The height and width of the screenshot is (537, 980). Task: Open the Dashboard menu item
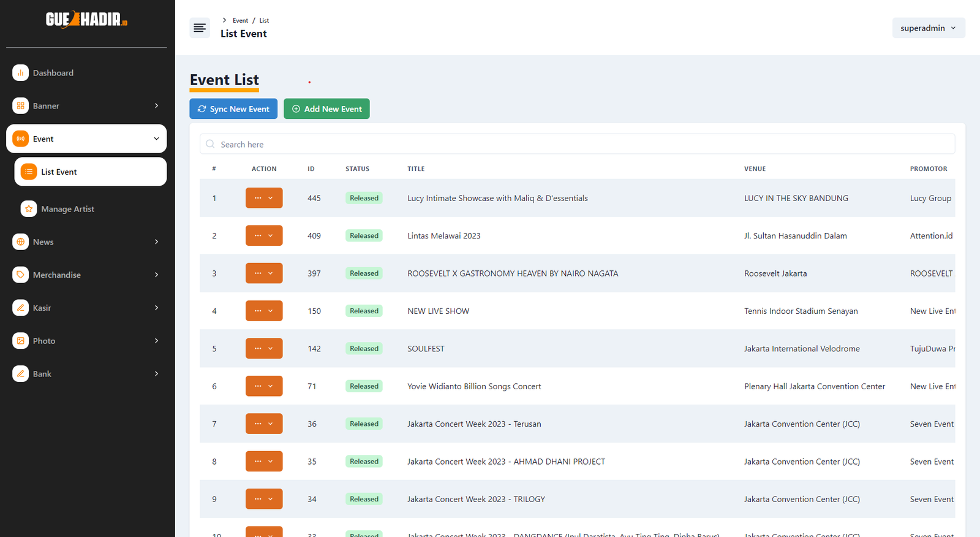(x=86, y=73)
